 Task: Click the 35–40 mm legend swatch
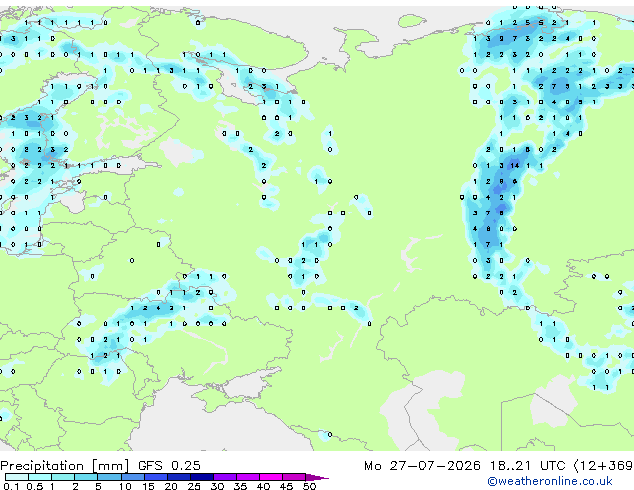pyautogui.click(x=247, y=477)
